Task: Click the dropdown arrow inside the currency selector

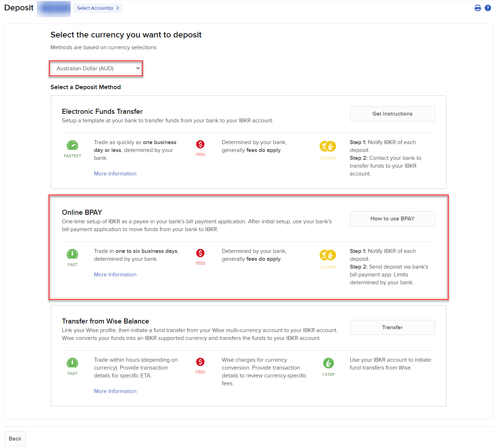Action: [x=138, y=68]
